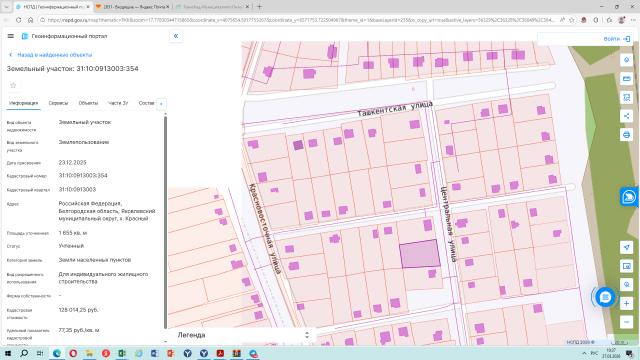Bookmark this page with the star icon
This screenshot has width=640, height=360.
572,20
